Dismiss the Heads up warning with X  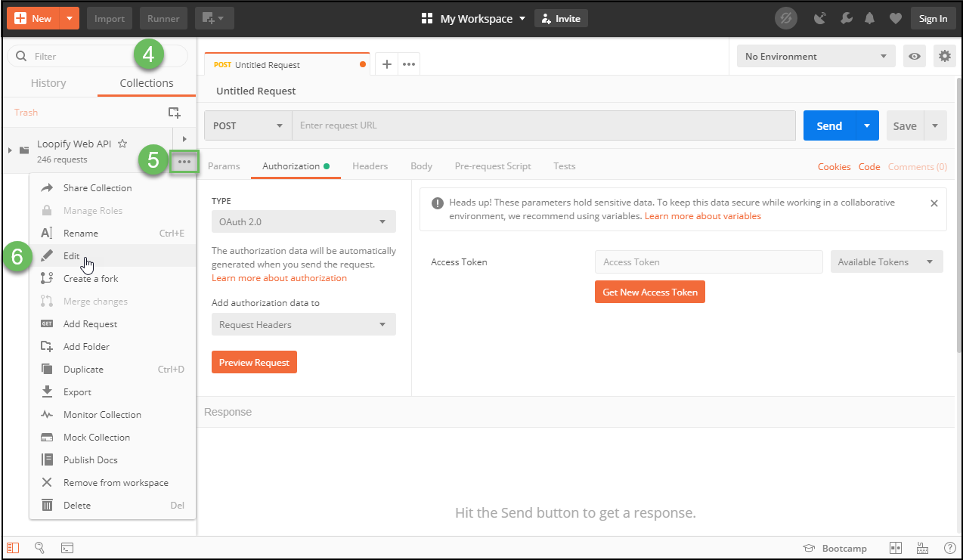pyautogui.click(x=934, y=203)
